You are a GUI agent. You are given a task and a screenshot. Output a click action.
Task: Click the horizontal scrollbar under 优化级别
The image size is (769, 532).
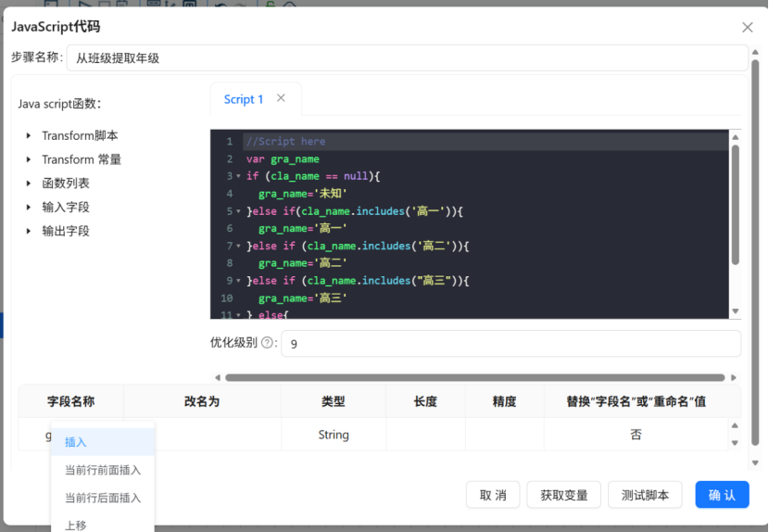[474, 377]
